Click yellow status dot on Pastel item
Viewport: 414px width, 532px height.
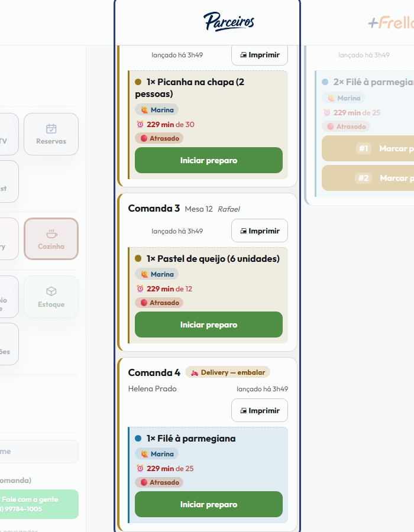[138, 258]
